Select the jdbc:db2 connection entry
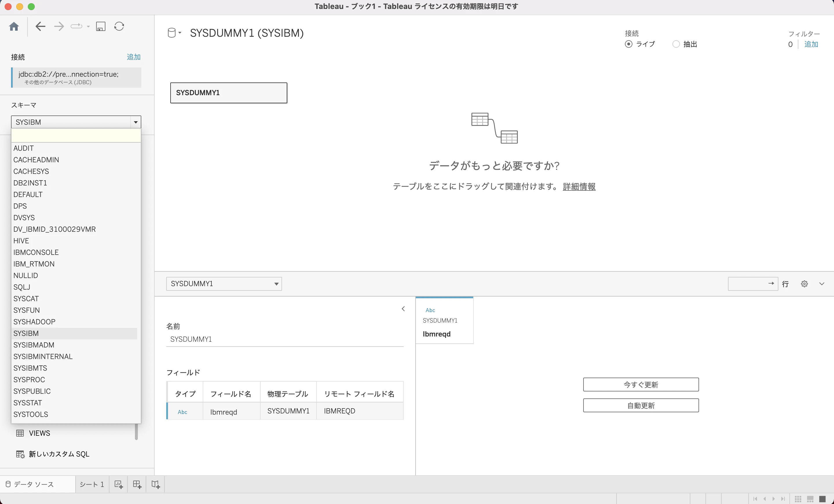834x504 pixels. click(x=76, y=78)
